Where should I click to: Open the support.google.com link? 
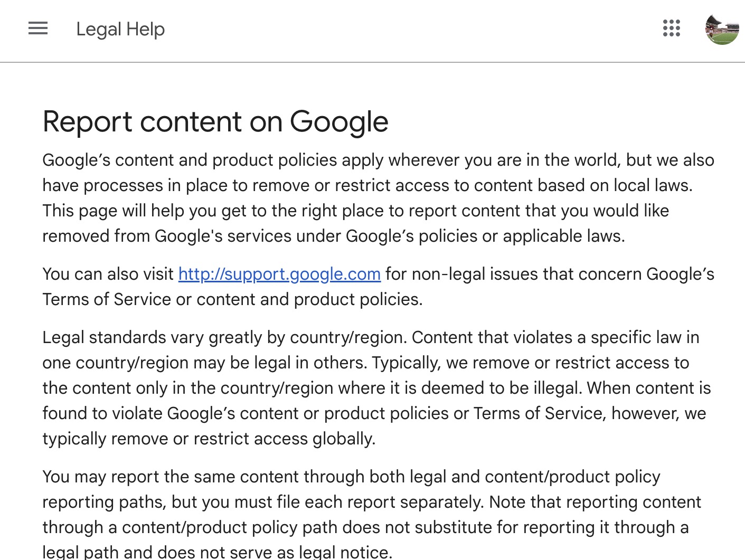[279, 274]
